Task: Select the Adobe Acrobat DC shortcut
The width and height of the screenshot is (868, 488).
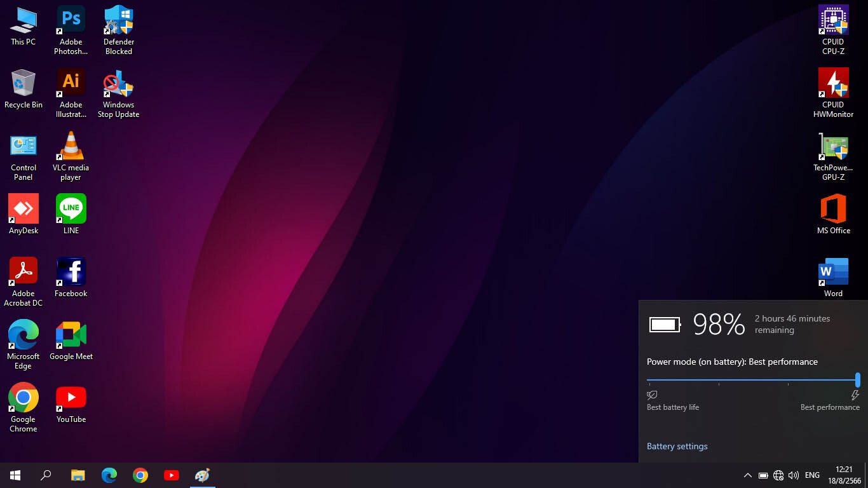Action: tap(24, 282)
